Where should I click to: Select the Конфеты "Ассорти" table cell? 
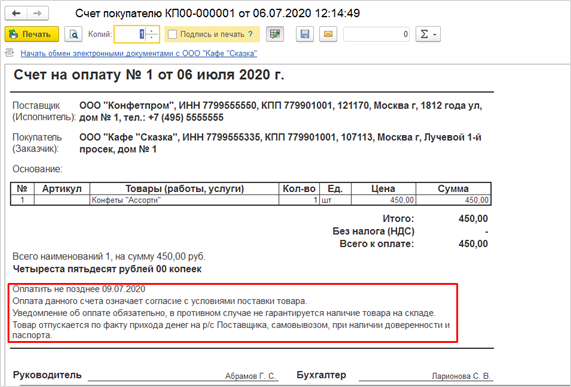pyautogui.click(x=184, y=200)
